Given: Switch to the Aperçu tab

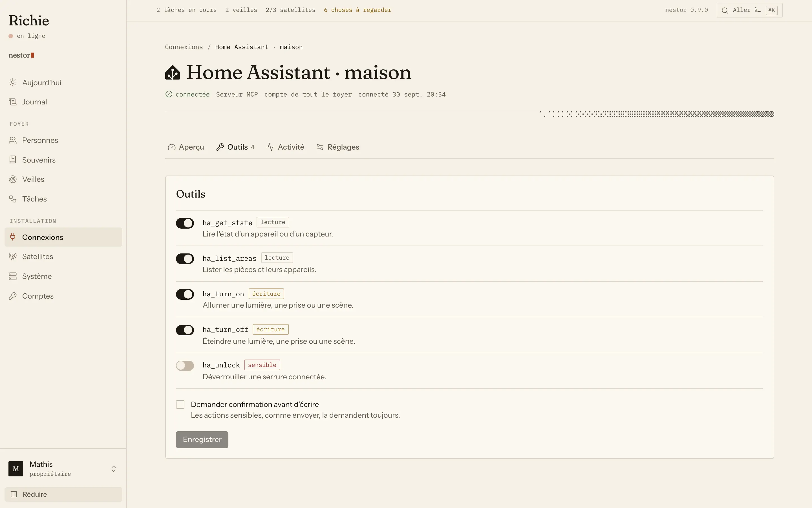Looking at the screenshot, I should point(186,147).
